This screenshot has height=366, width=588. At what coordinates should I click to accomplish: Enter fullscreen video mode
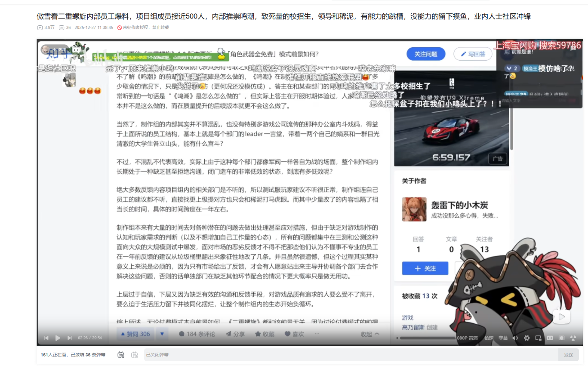[x=561, y=338]
